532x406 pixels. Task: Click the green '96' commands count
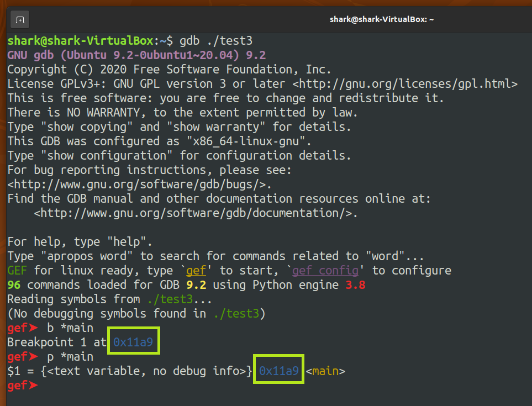click(14, 285)
